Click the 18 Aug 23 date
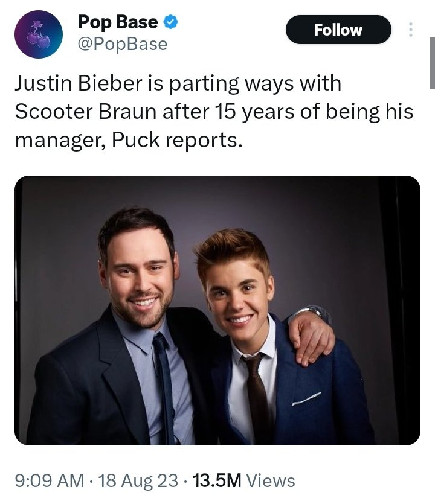 click(138, 480)
